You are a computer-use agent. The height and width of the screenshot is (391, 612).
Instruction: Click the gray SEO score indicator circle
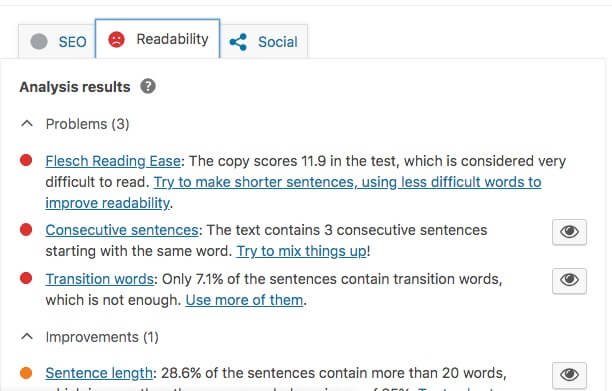39,41
